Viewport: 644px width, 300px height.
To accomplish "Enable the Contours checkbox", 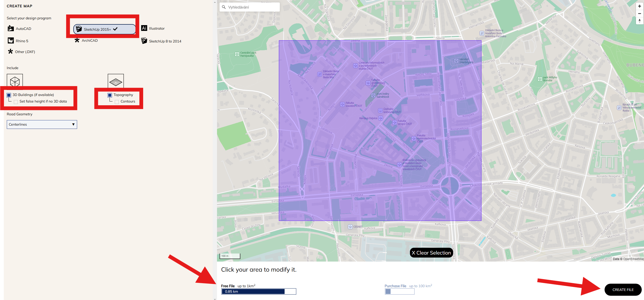I will 117,102.
